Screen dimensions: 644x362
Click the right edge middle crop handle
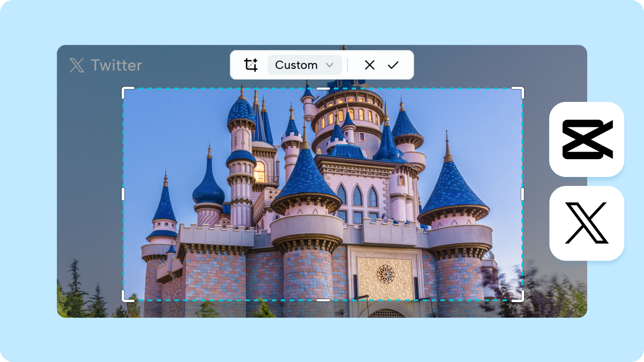(522, 194)
